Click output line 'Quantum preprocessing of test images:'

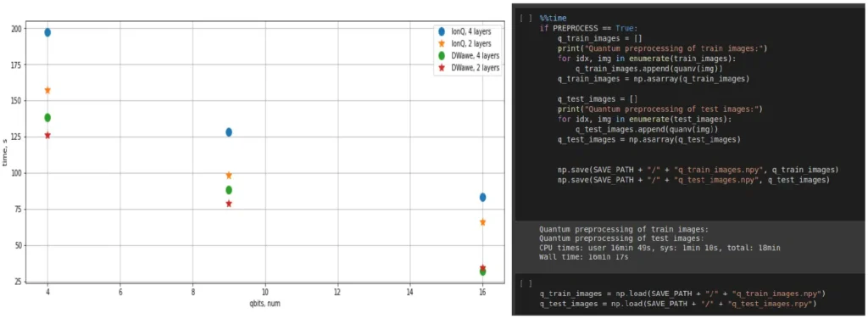[x=621, y=238]
